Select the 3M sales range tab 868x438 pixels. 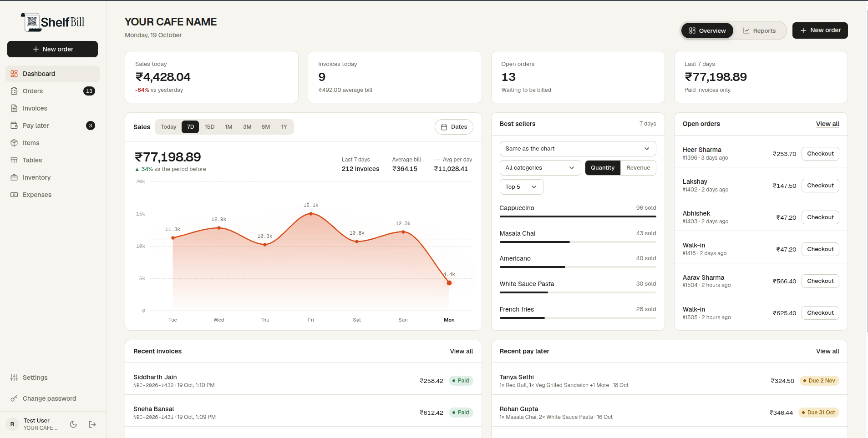pos(247,127)
